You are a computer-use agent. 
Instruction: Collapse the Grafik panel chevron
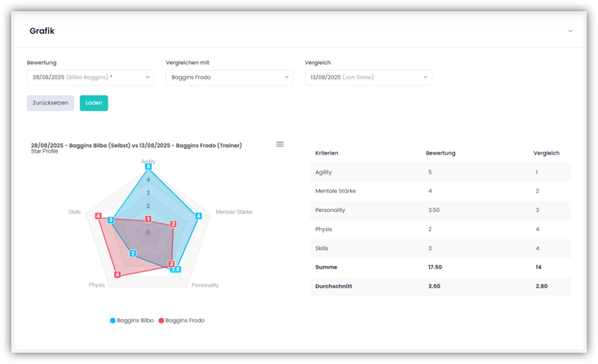point(570,31)
